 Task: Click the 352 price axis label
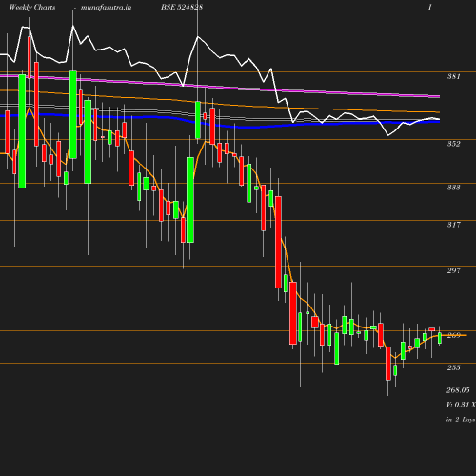pos(454,144)
